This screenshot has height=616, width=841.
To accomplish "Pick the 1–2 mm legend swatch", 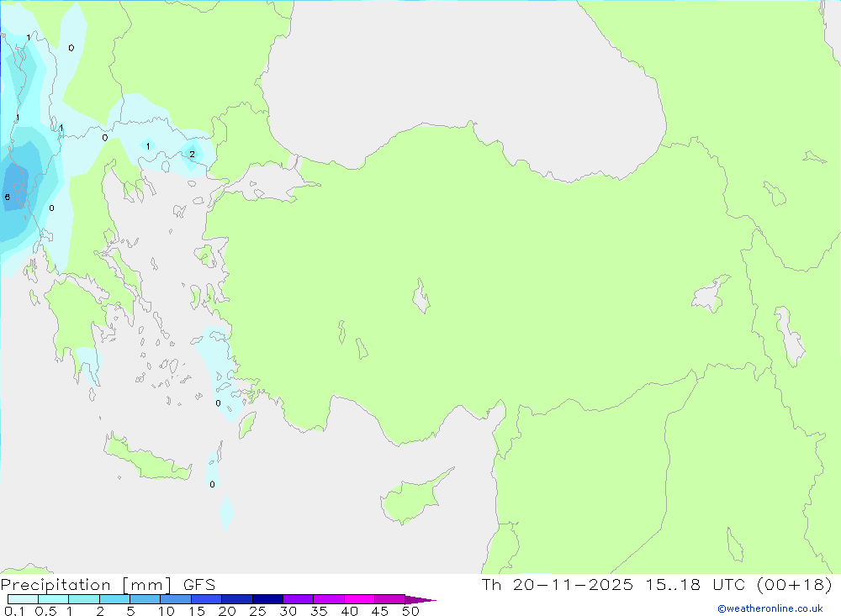I will coord(83,599).
